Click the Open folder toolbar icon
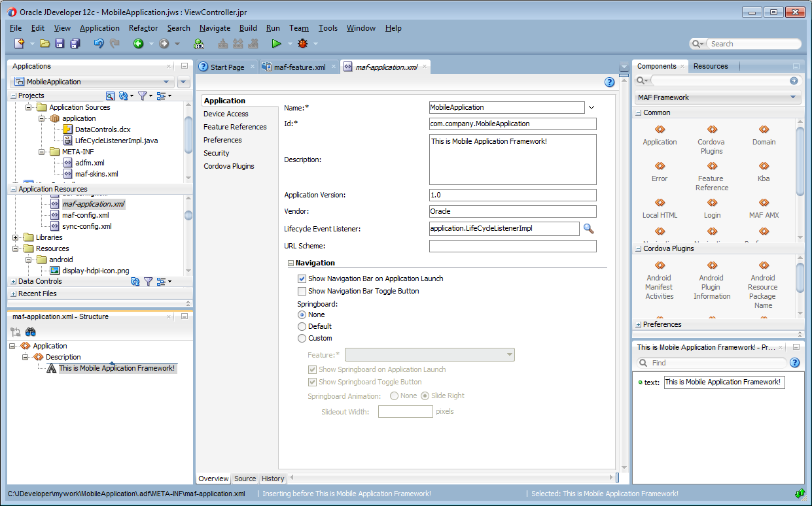 coord(45,44)
